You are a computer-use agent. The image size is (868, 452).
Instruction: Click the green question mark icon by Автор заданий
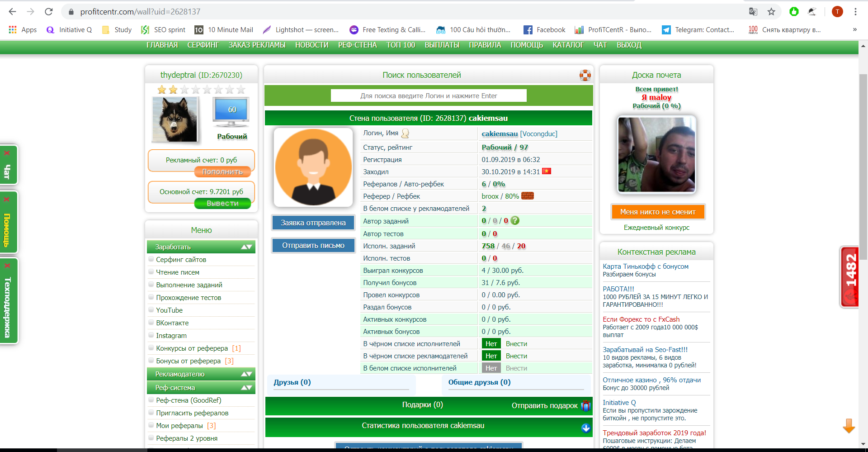pyautogui.click(x=515, y=221)
